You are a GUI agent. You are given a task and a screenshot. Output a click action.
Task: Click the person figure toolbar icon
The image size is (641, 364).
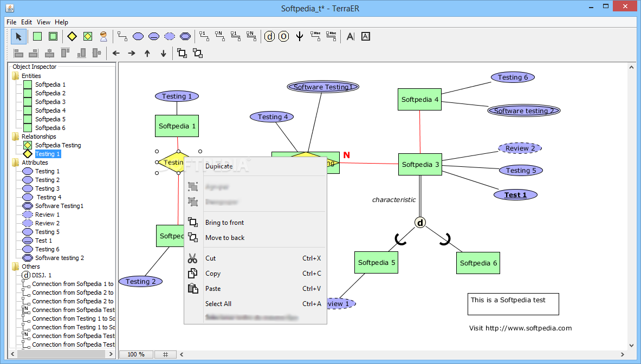click(x=103, y=36)
